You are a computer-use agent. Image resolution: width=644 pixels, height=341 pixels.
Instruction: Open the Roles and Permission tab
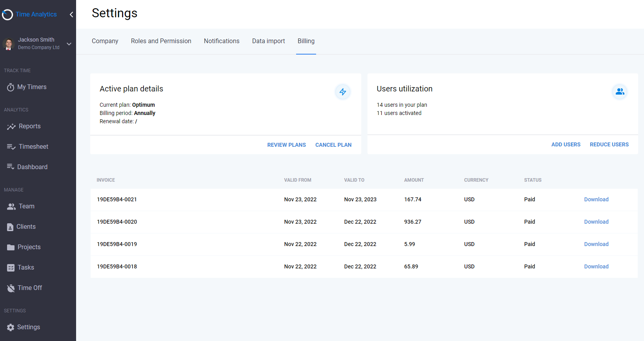(x=161, y=41)
